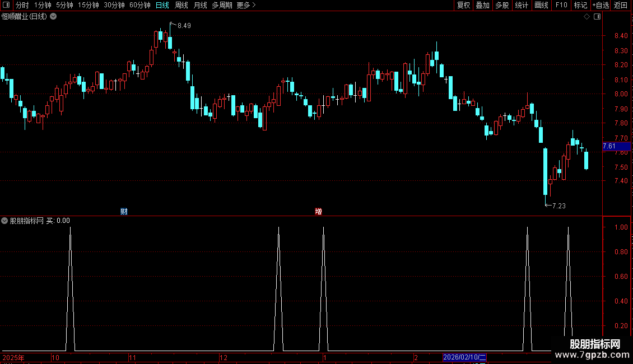Click the 8.49 high price label
Screen dimensions: 633x364
(x=184, y=25)
